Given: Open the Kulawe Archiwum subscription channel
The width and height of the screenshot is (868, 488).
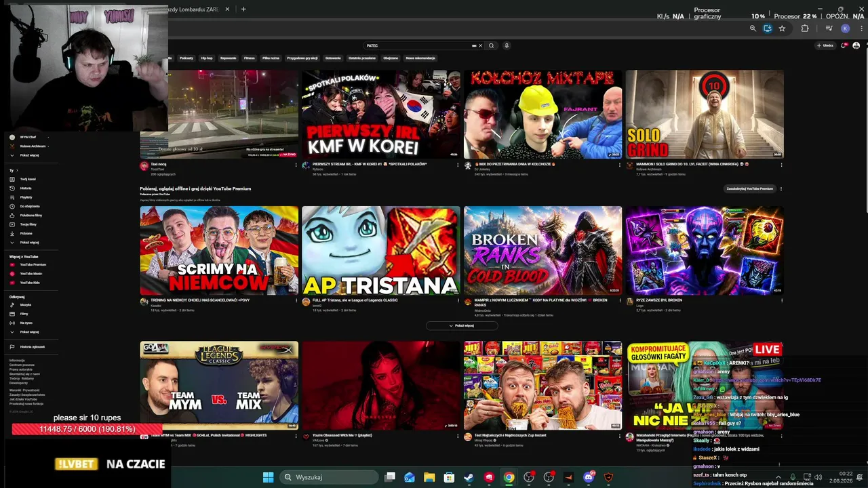Looking at the screenshot, I should click(x=28, y=146).
